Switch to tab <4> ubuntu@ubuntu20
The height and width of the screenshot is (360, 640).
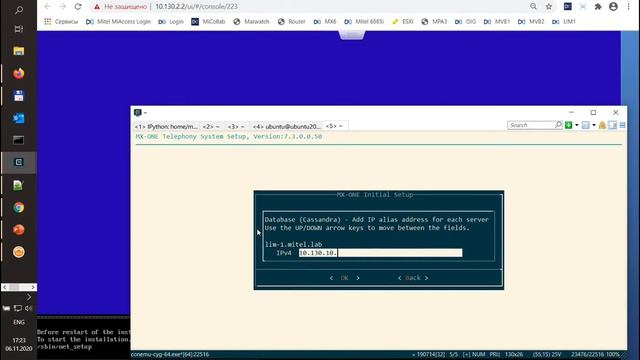[287, 127]
